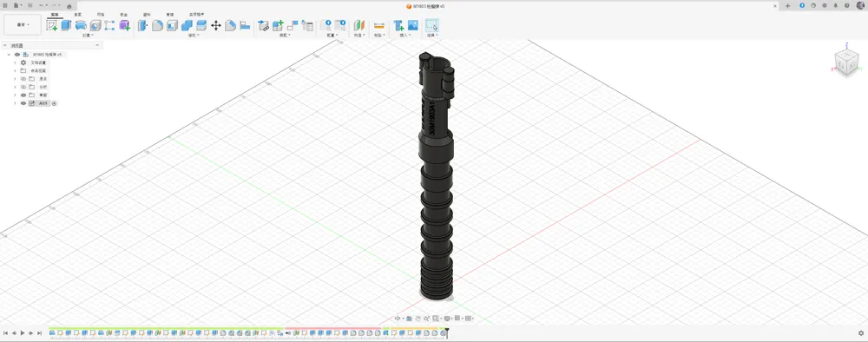Hide the M1903 root component with eye icon
868x342 pixels.
click(x=17, y=55)
